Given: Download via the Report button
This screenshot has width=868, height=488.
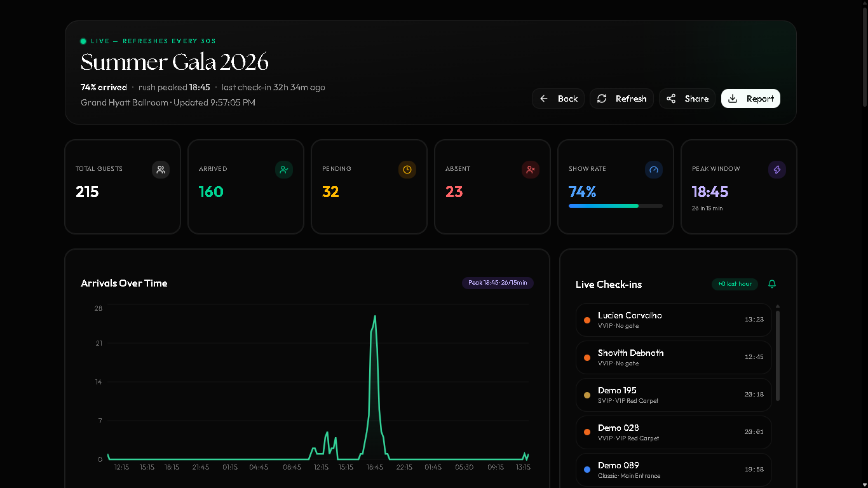Looking at the screenshot, I should coord(750,98).
